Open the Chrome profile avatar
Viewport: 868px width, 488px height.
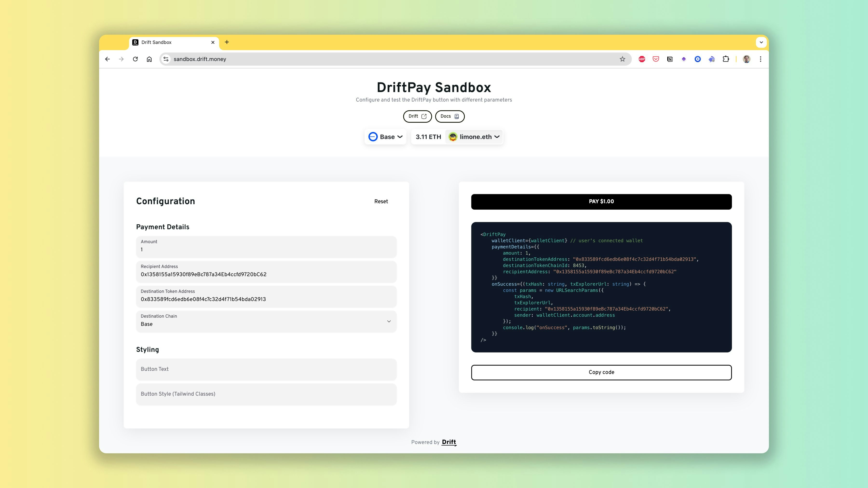pyautogui.click(x=747, y=59)
